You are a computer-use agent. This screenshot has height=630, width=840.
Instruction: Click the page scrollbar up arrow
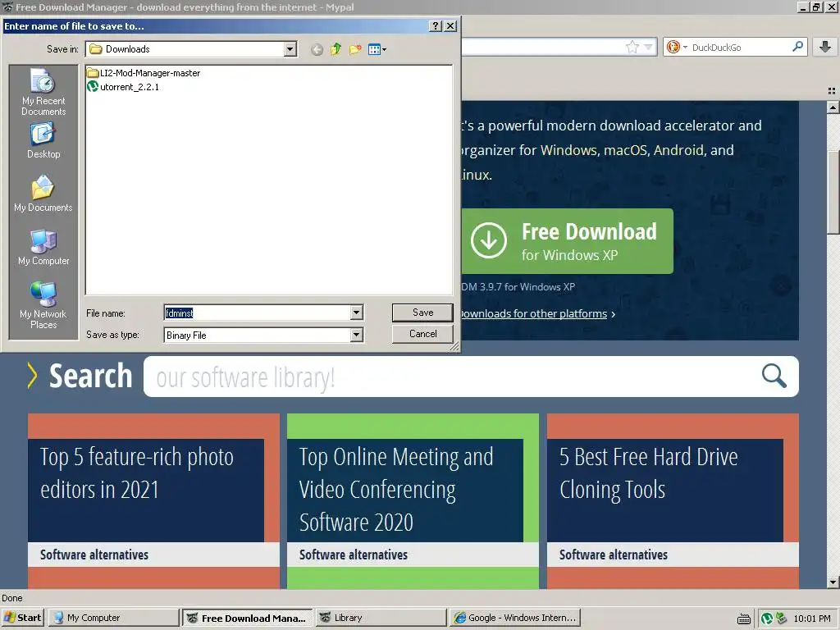coord(833,107)
